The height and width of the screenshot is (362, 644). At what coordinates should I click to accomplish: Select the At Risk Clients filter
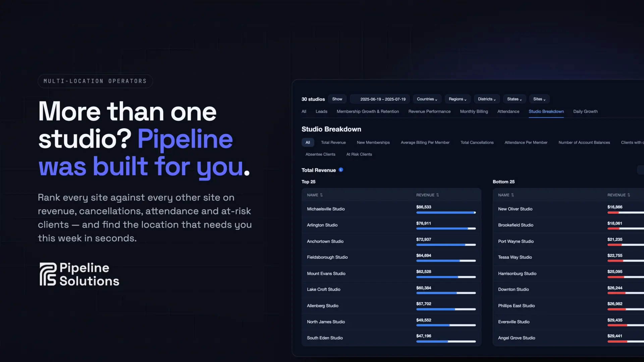point(359,154)
